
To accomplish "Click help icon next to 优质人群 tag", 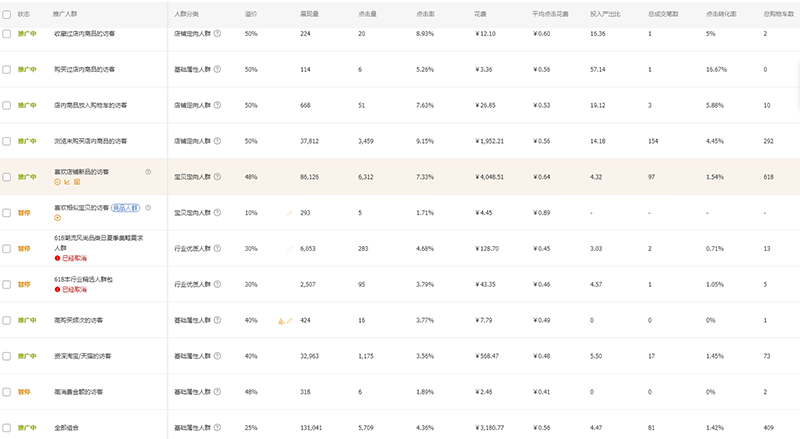I will coord(148,207).
